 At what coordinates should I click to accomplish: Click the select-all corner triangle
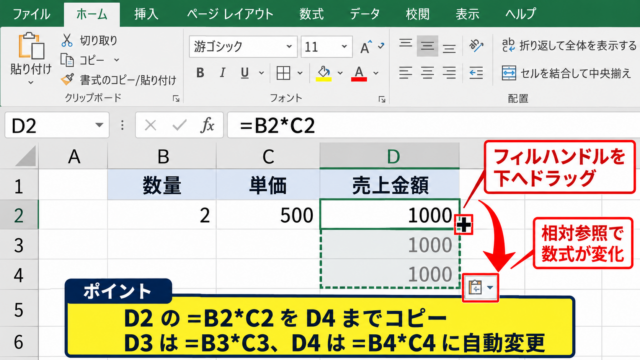pyautogui.click(x=25, y=156)
